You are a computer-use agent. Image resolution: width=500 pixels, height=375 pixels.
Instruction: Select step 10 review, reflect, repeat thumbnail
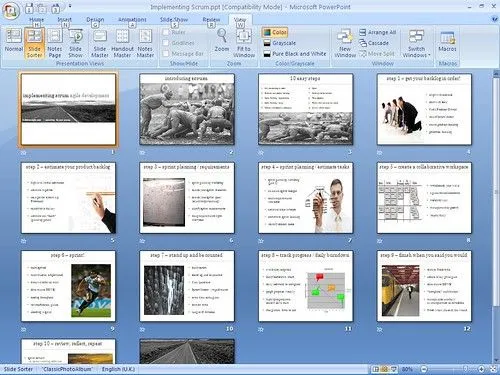(x=68, y=351)
